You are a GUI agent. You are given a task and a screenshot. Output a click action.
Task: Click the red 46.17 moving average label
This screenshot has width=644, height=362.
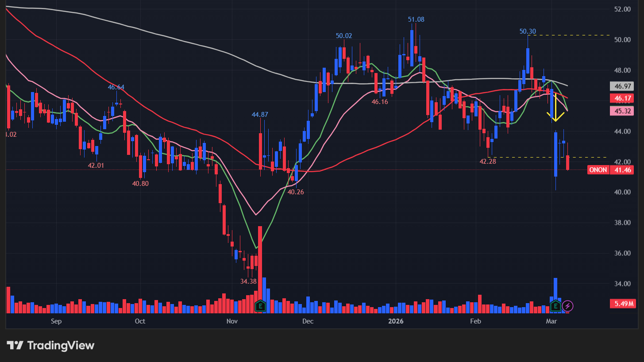click(x=622, y=98)
